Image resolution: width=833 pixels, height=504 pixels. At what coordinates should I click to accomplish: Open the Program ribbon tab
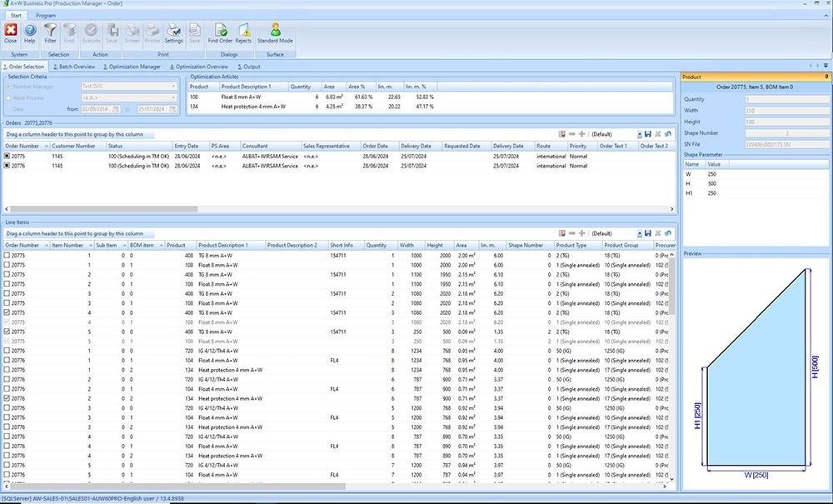(46, 15)
